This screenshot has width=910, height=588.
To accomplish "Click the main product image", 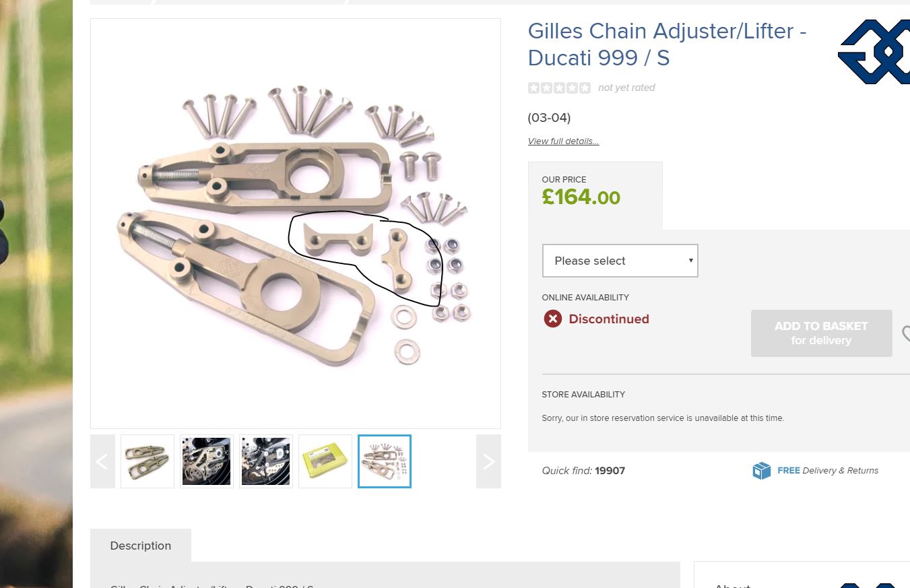I will 296,223.
